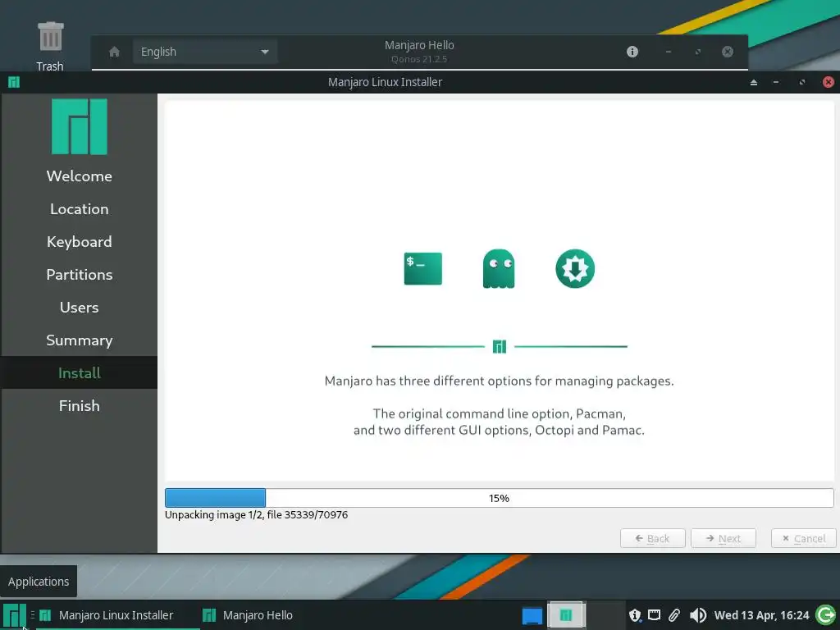Image resolution: width=840 pixels, height=630 pixels.
Task: Click the Cancel button
Action: (x=804, y=538)
